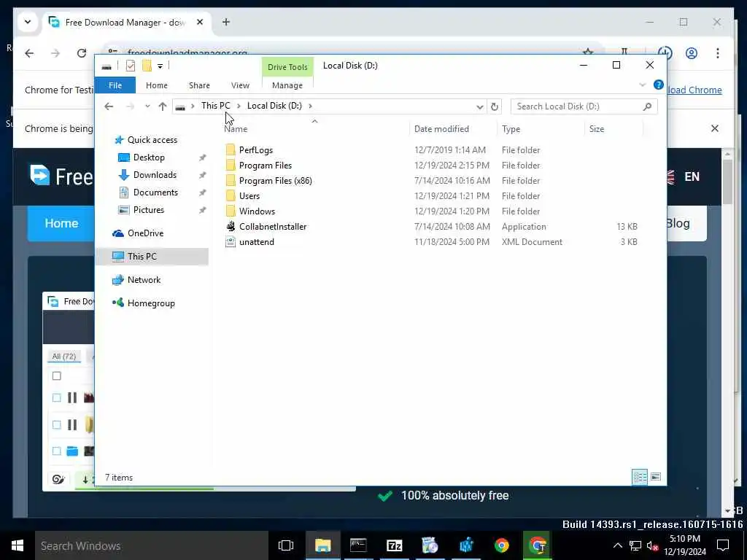Open Chrome profile icon
The height and width of the screenshot is (560, 747).
(x=692, y=53)
